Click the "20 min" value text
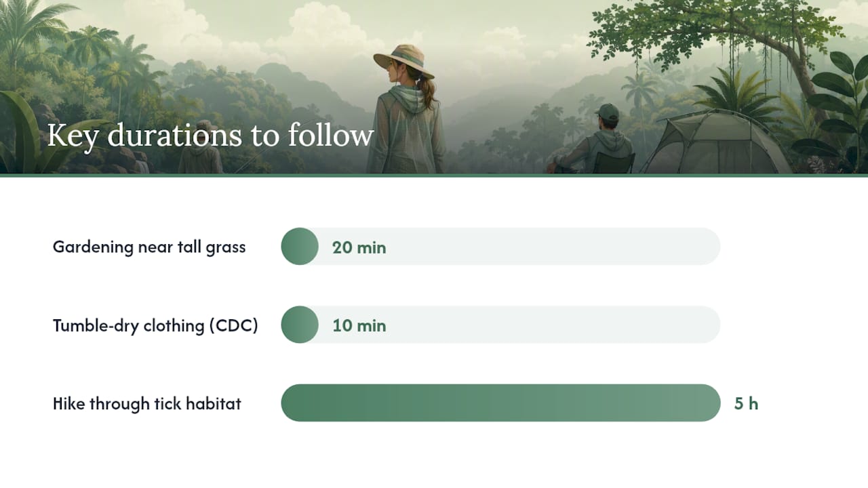Screen dimensions: 868x488 [x=359, y=247]
